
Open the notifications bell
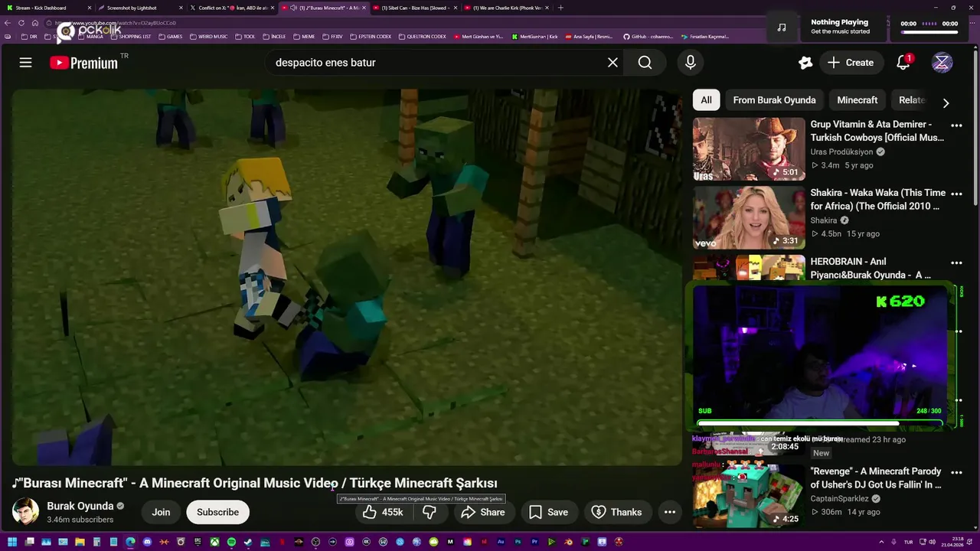coord(903,63)
